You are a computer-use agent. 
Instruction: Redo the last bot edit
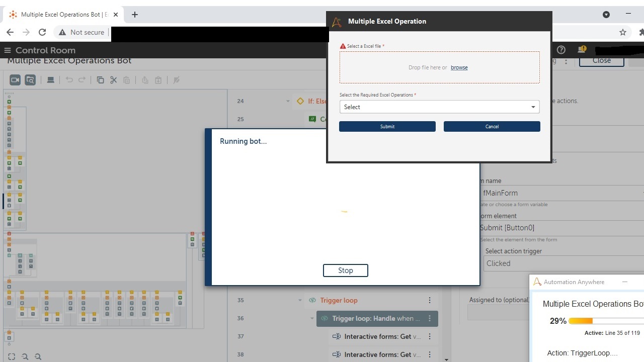82,80
